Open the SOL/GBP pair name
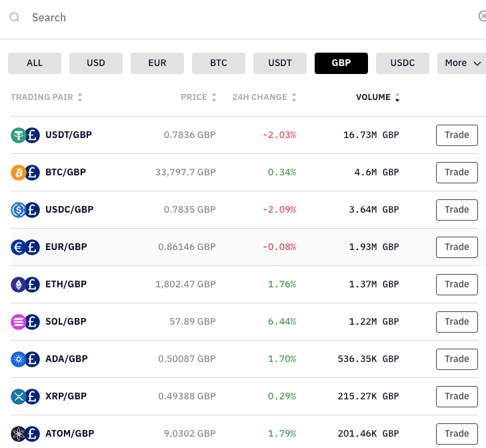 pyautogui.click(x=66, y=321)
